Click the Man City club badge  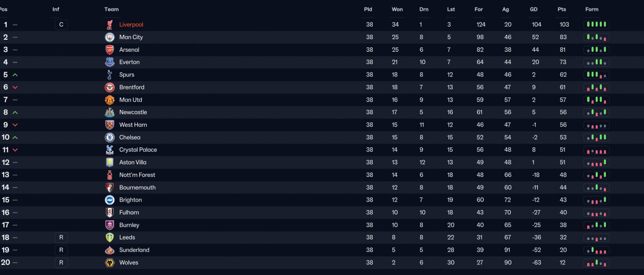tap(110, 37)
